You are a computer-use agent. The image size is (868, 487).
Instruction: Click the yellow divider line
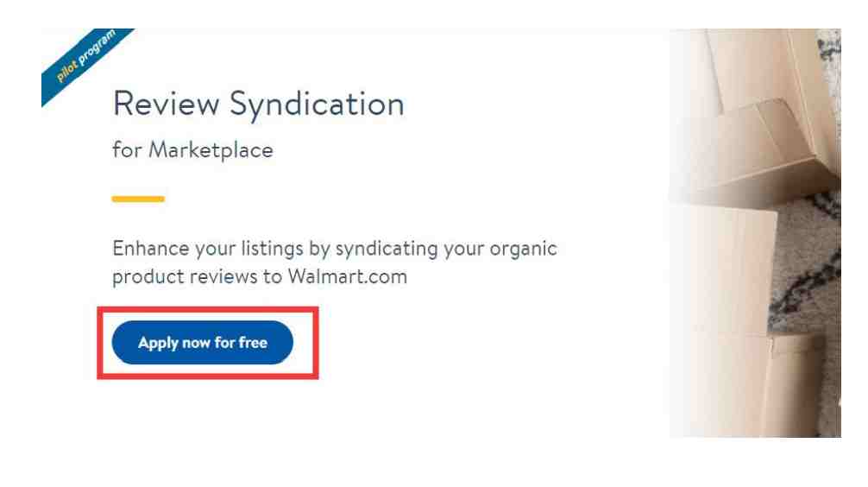pos(138,199)
